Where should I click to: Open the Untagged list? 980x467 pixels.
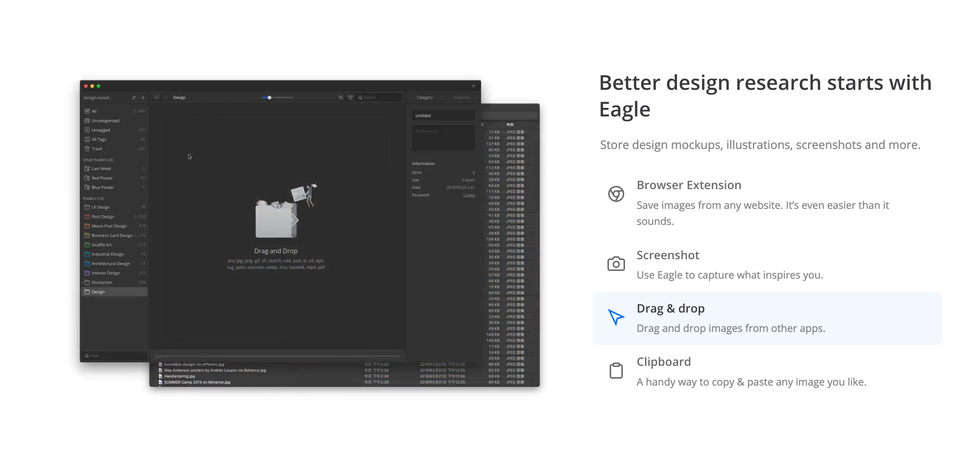[x=114, y=130]
